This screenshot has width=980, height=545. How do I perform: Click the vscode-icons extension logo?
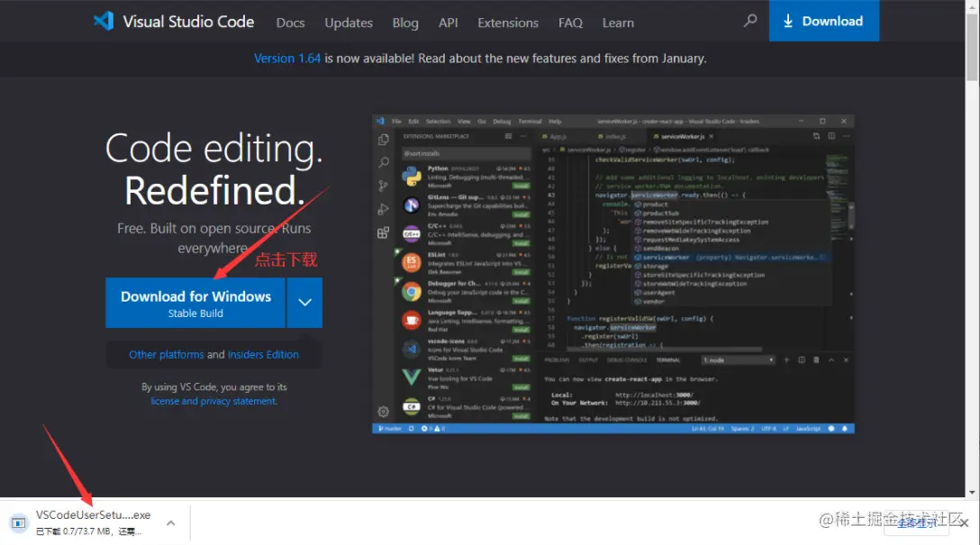tap(412, 349)
